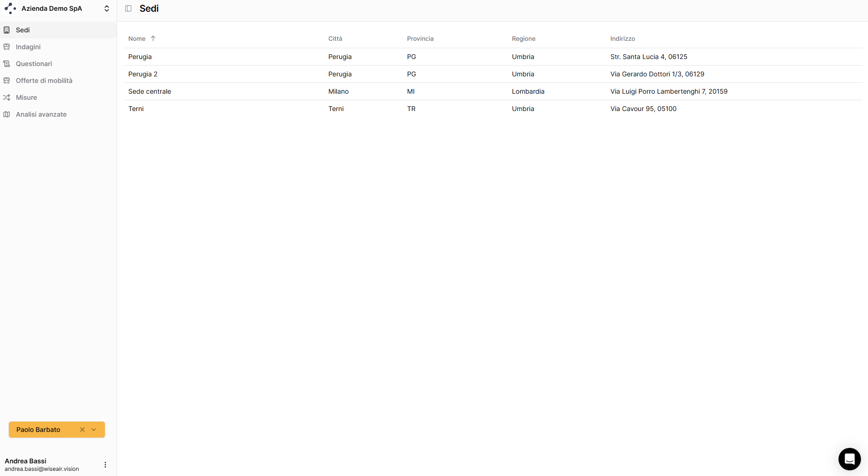Select Offerte di mobilità

58,81
